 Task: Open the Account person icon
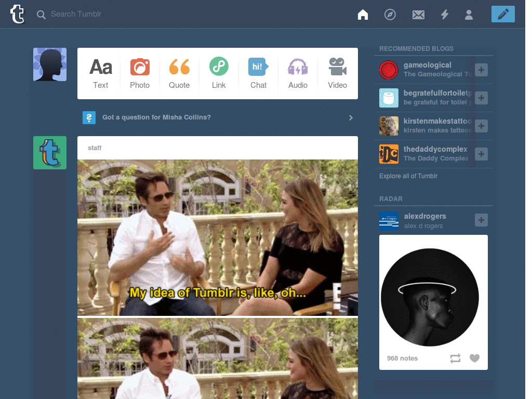469,15
